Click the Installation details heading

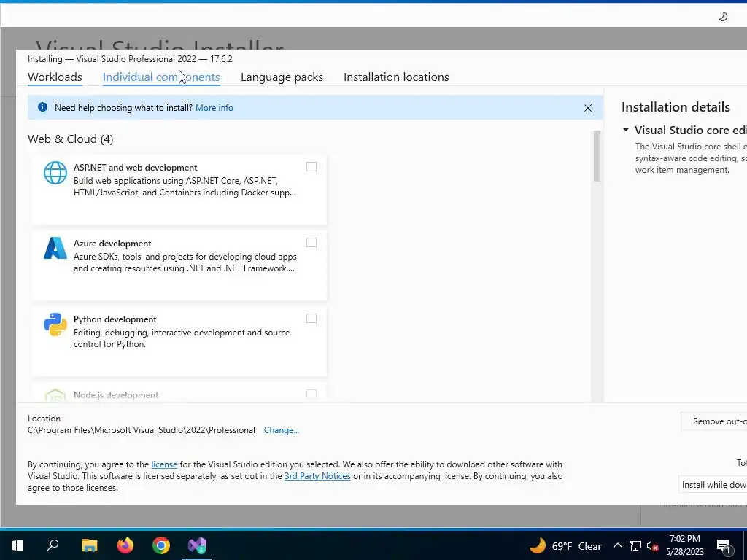(676, 107)
